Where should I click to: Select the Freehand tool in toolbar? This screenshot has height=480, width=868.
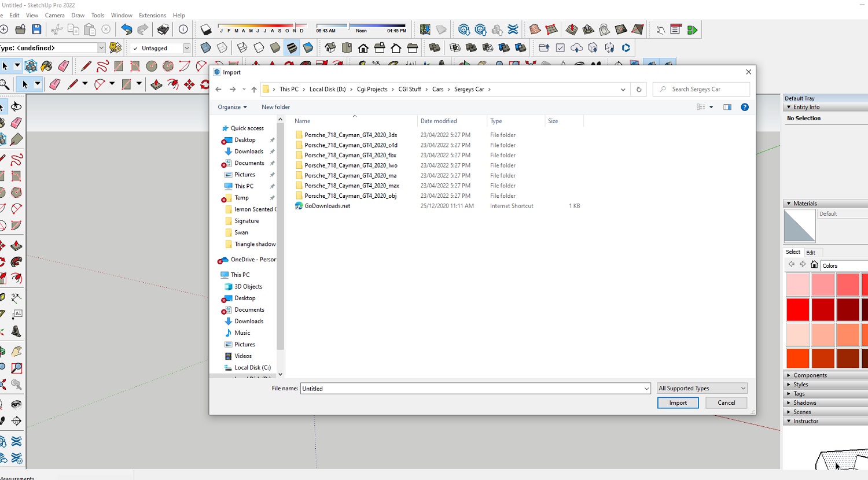click(102, 67)
